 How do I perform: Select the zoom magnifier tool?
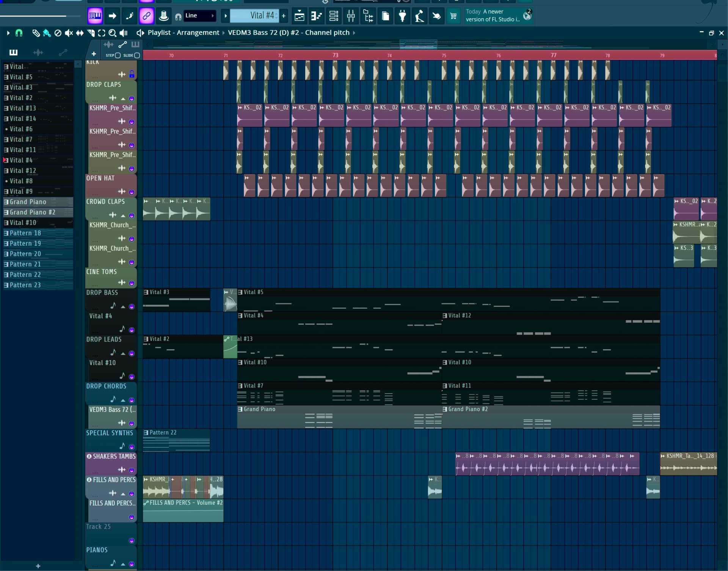[x=112, y=33]
